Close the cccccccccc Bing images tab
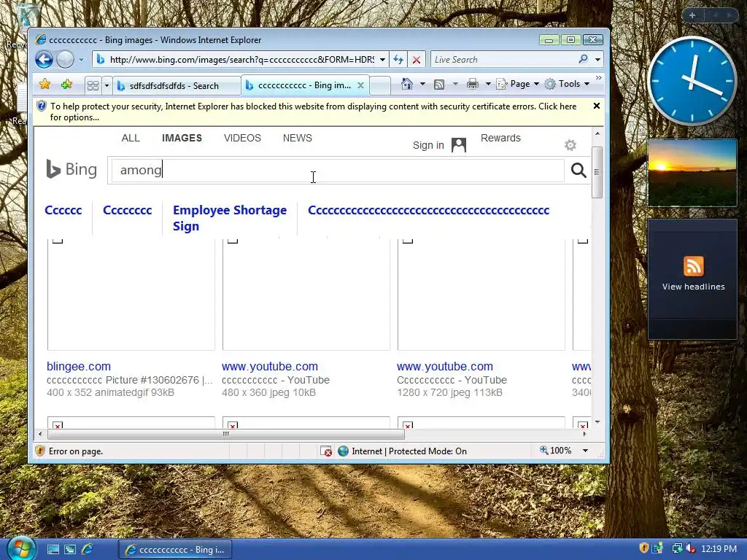 click(360, 85)
